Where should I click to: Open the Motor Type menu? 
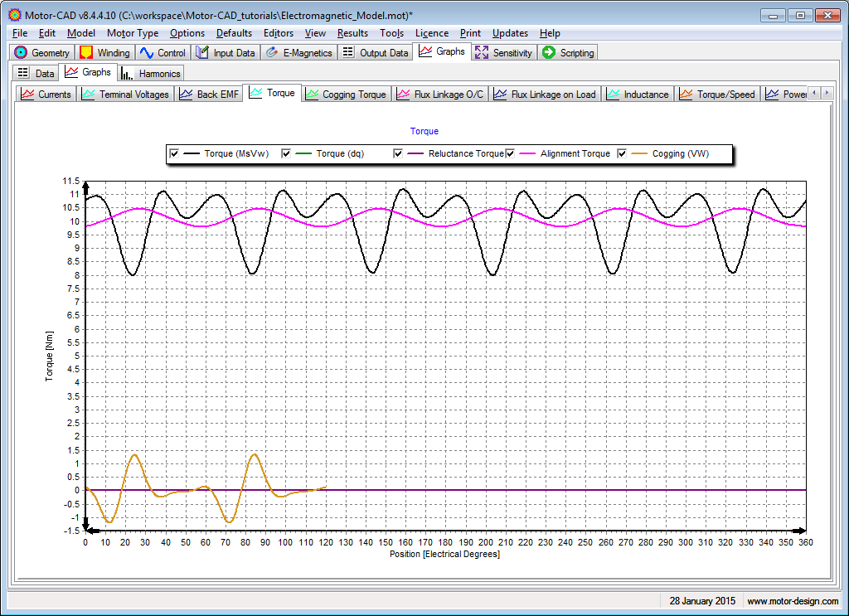click(x=133, y=33)
